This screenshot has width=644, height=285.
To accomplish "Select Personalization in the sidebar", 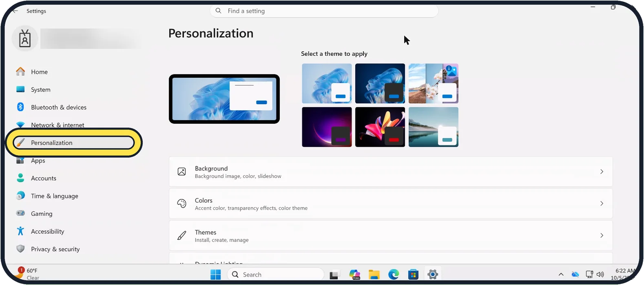I will point(73,142).
